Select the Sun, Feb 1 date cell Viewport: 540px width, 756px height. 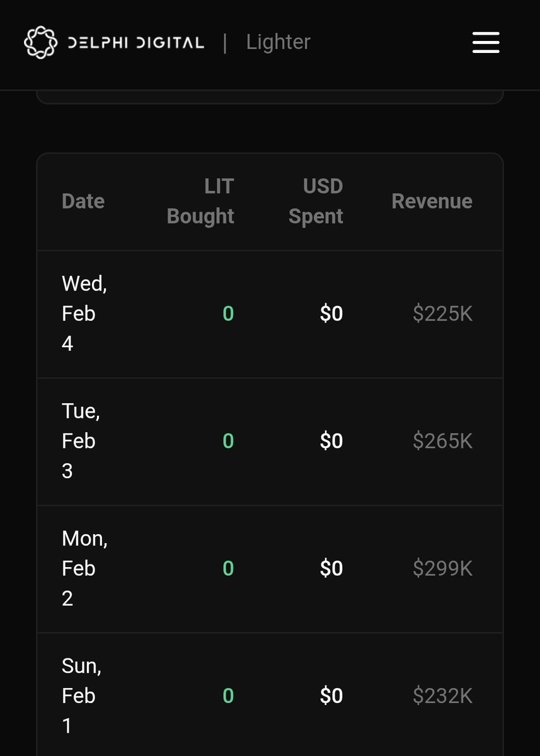[x=81, y=696]
